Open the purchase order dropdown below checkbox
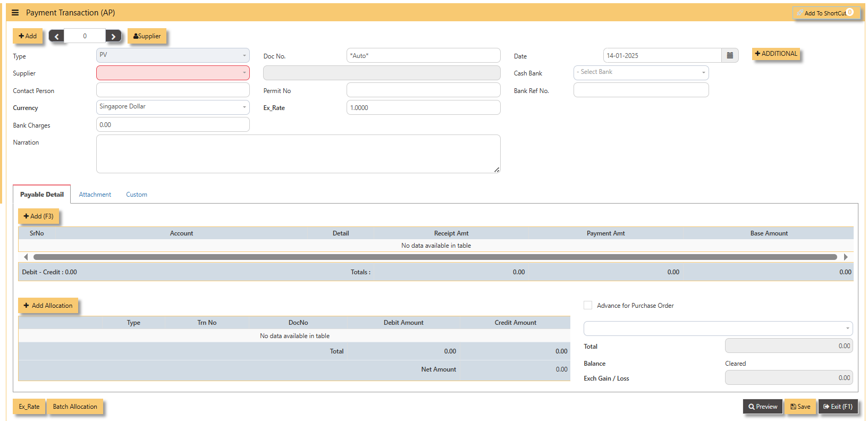The width and height of the screenshot is (868, 421). pyautogui.click(x=718, y=329)
